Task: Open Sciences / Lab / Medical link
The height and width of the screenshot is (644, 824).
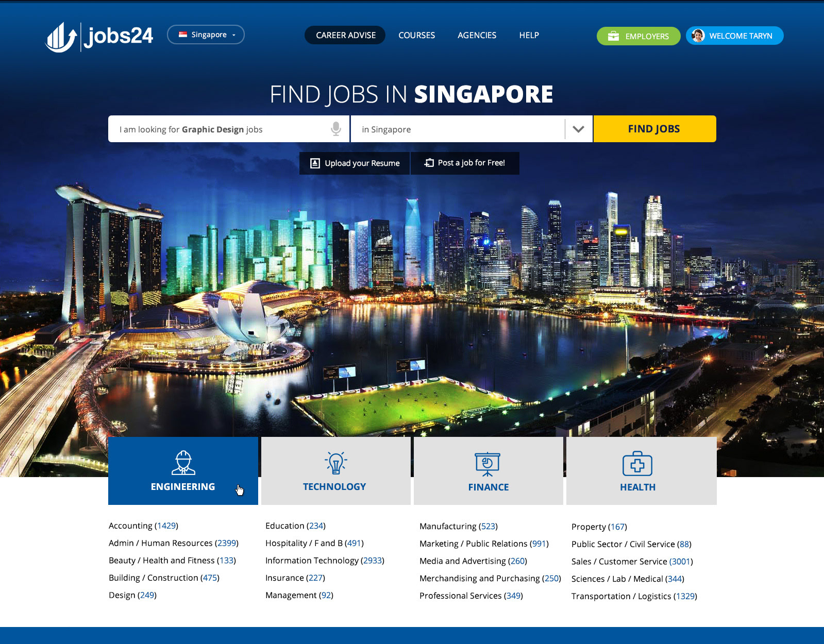Action: [x=628, y=579]
